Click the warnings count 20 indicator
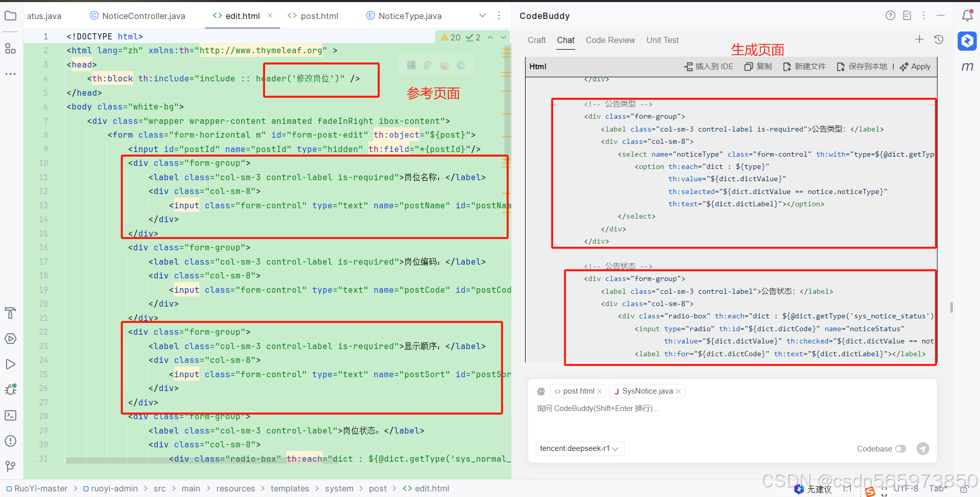 (450, 37)
